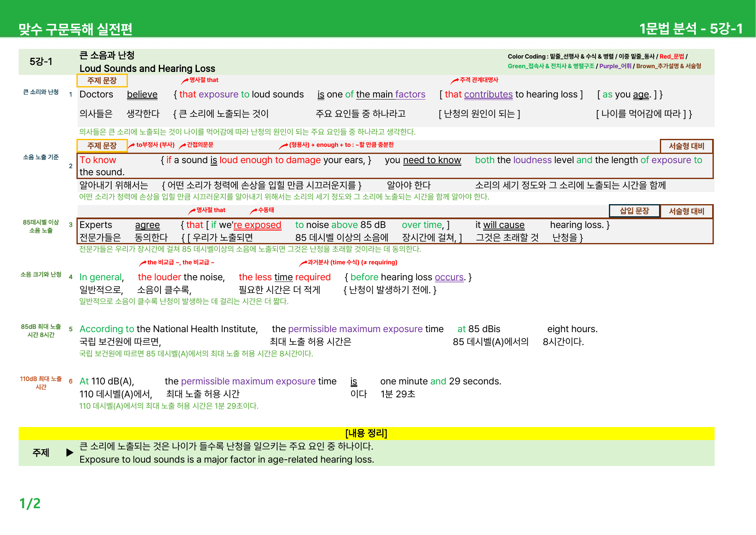Click the grammar note 'to부정사 (부사)'
This screenshot has height=535, width=756.
click(x=155, y=145)
